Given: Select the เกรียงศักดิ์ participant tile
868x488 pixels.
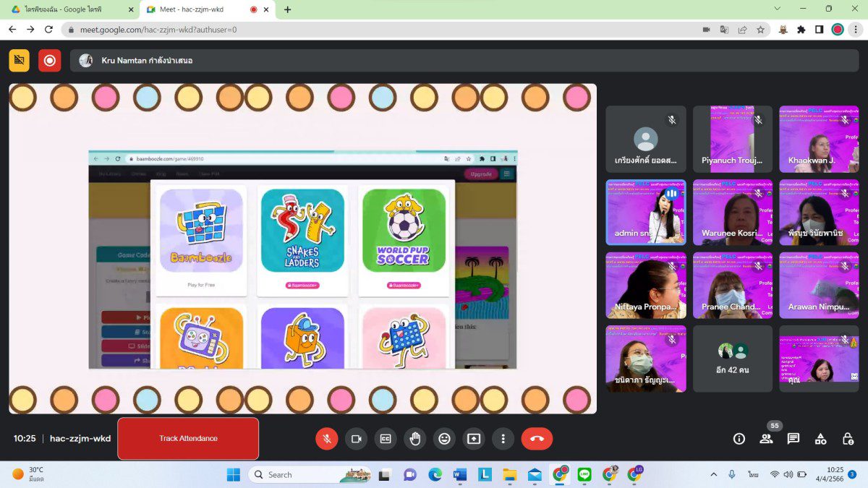Looking at the screenshot, I should pos(645,139).
